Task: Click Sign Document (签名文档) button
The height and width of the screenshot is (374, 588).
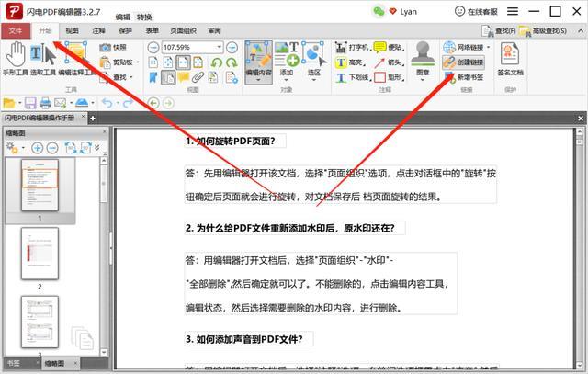Action: click(510, 60)
